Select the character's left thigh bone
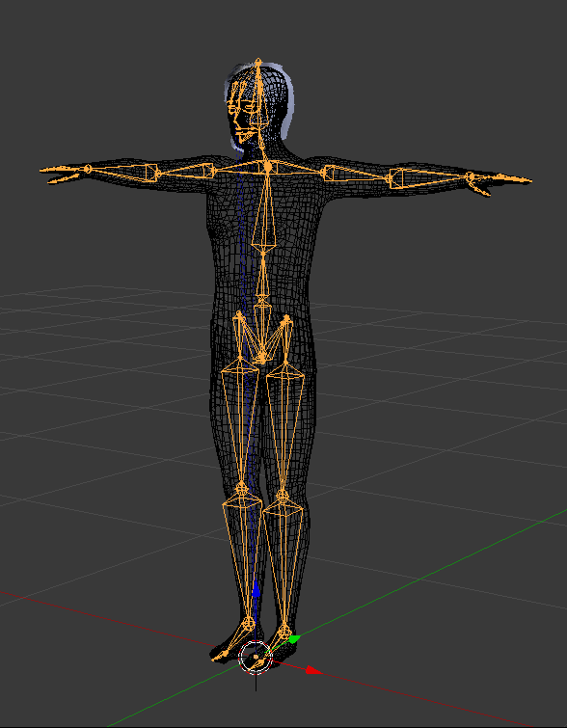The image size is (567, 728). pos(284,427)
